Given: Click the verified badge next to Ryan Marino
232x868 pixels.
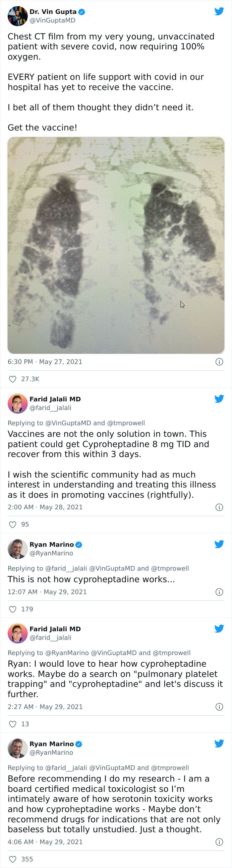Looking at the screenshot, I should [x=79, y=544].
